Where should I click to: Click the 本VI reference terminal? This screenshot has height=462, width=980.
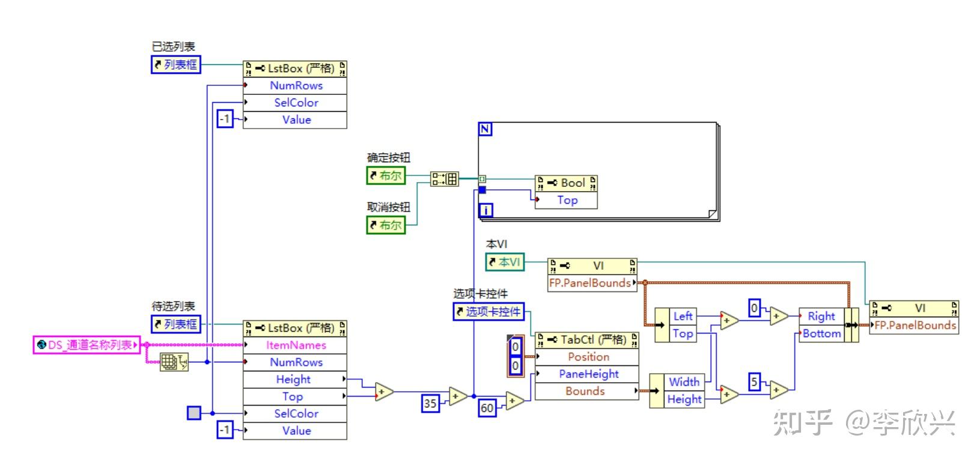pos(505,263)
